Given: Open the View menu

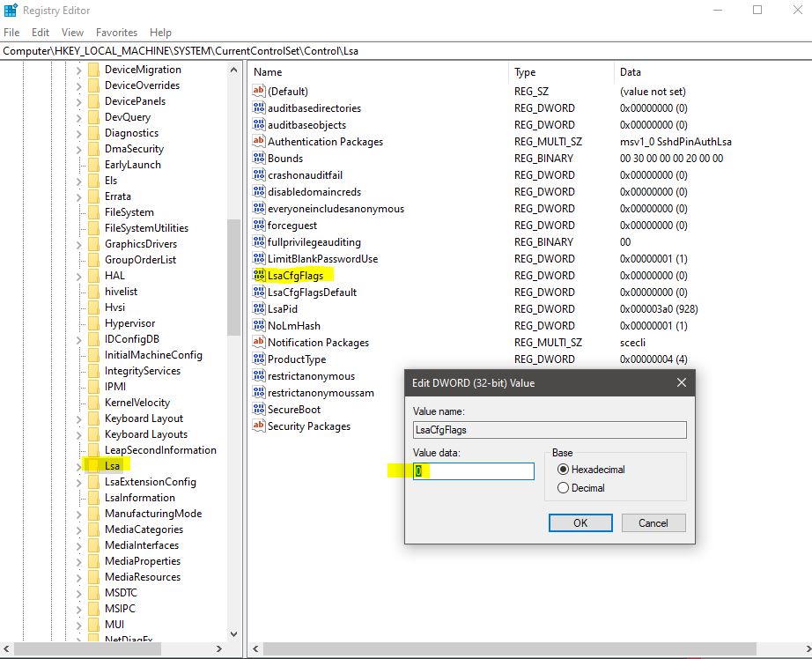Looking at the screenshot, I should 71,32.
